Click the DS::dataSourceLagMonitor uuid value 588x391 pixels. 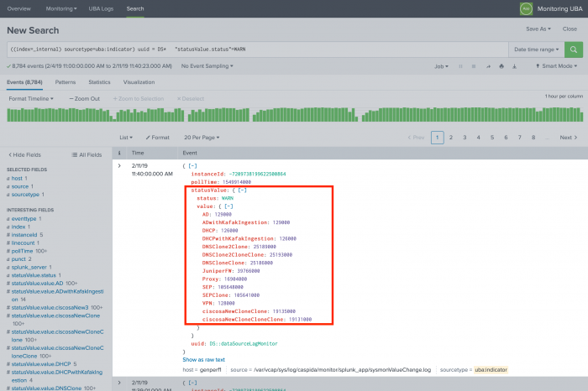click(x=244, y=343)
